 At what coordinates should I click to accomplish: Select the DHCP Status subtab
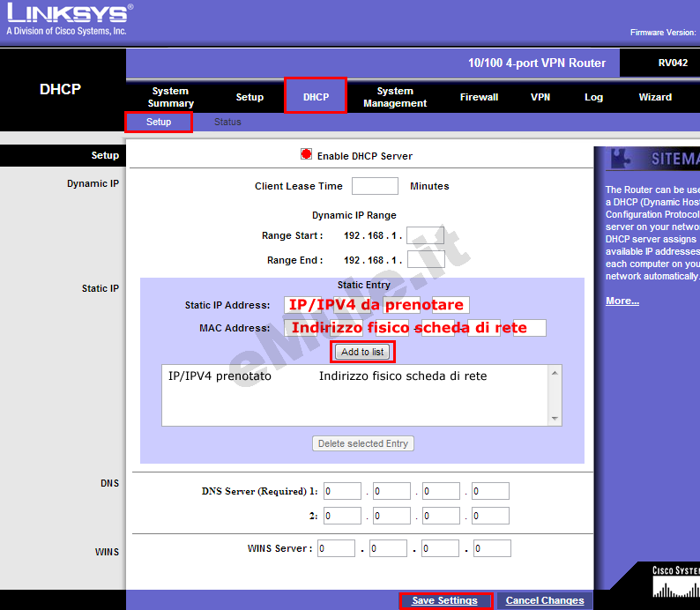(227, 122)
